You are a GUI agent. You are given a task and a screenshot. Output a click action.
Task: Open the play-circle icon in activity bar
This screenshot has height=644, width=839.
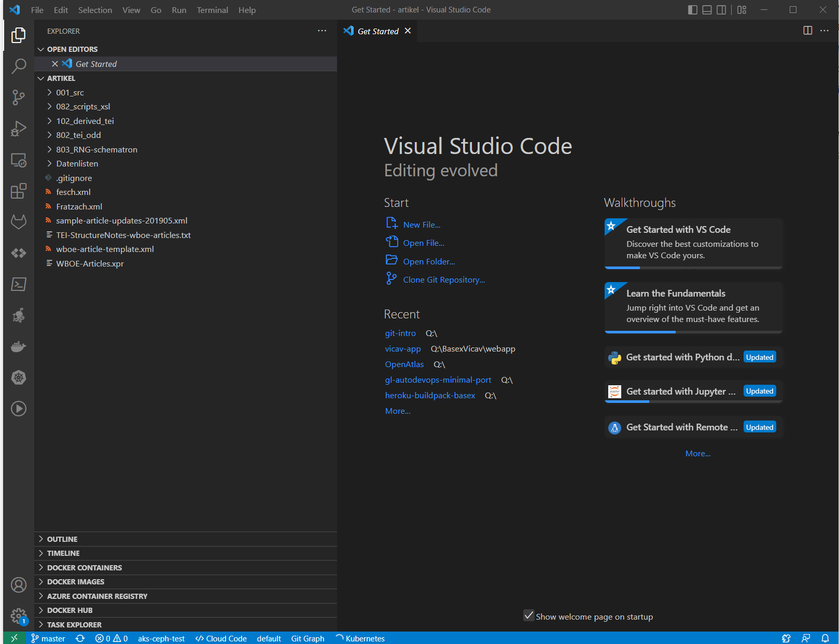tap(19, 409)
